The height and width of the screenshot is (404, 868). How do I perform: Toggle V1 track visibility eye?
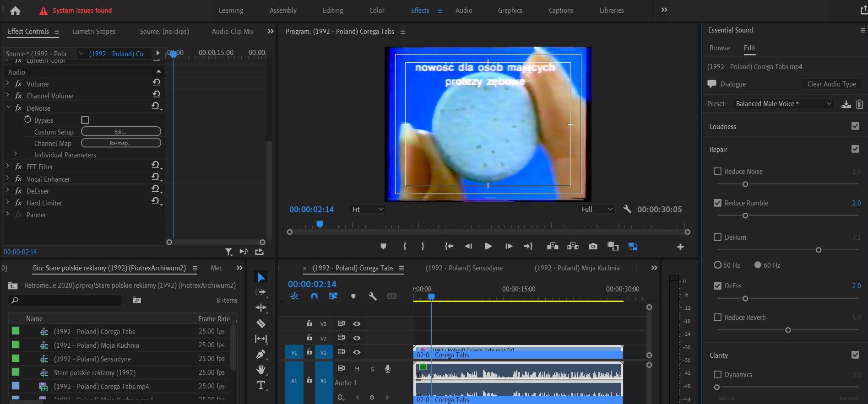coord(357,352)
